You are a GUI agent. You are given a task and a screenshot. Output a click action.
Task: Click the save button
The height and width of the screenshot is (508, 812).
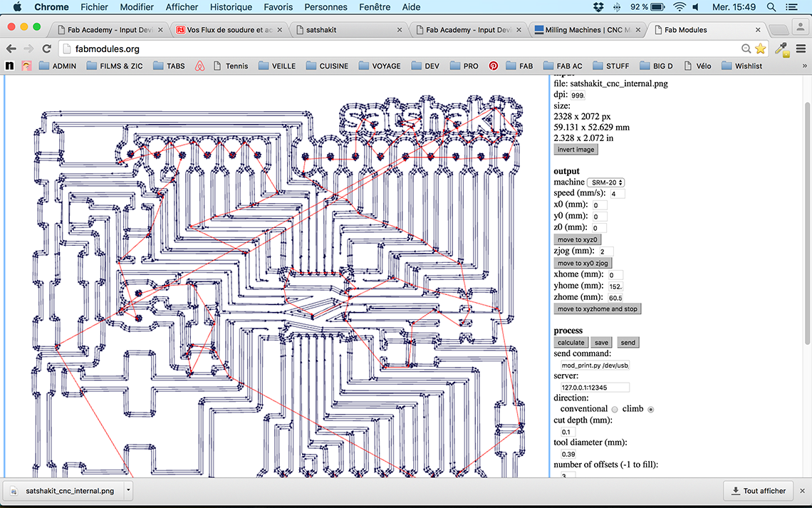pos(601,342)
